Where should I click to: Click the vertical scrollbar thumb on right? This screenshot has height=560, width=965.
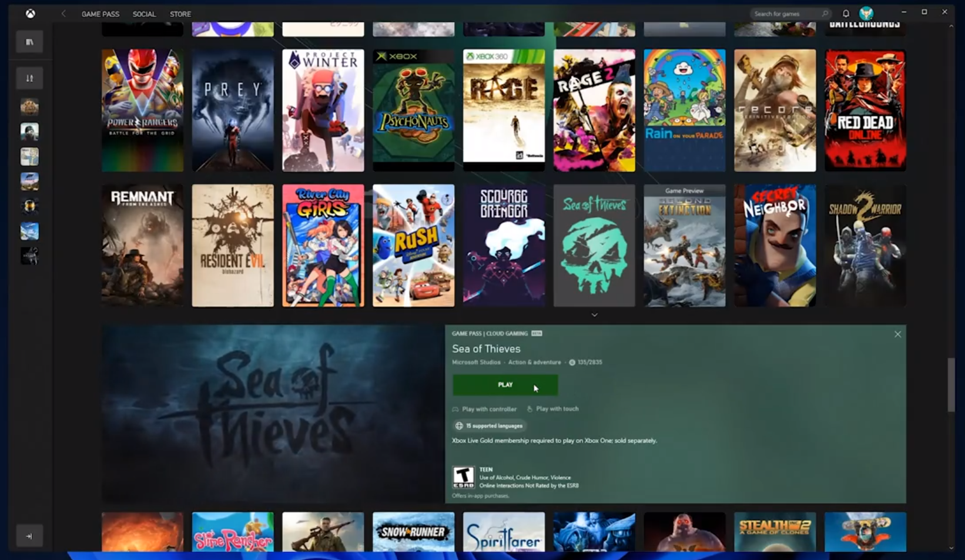click(x=951, y=385)
